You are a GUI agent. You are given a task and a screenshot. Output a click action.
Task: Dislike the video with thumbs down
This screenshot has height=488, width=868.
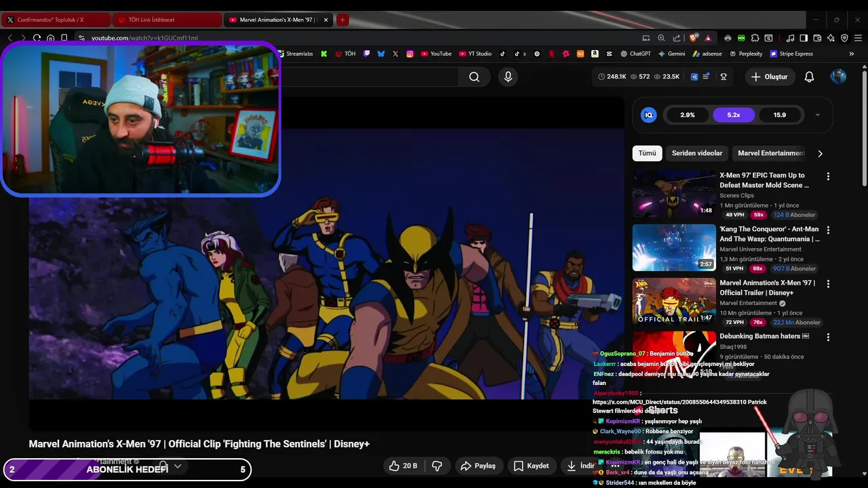point(437,466)
